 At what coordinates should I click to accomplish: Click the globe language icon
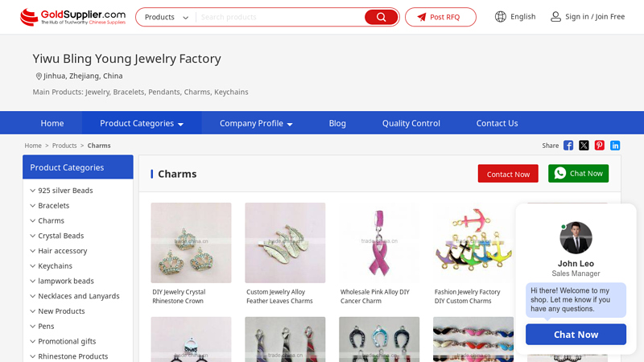(500, 16)
